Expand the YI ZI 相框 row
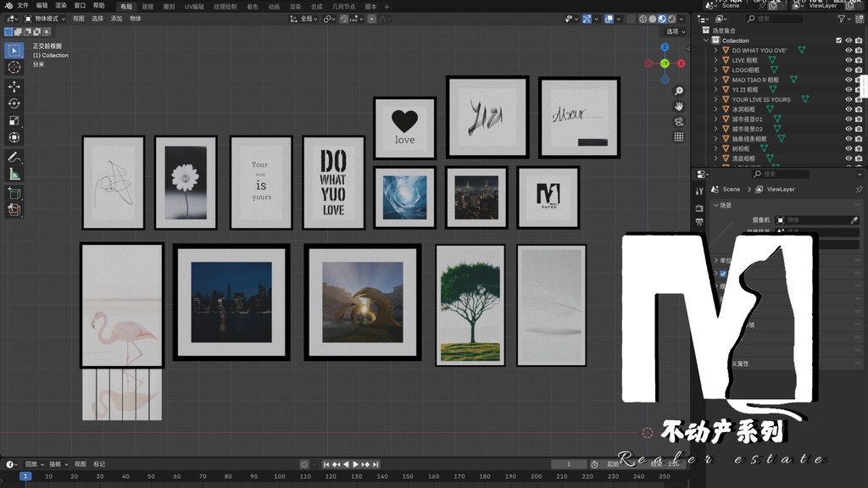 715,90
